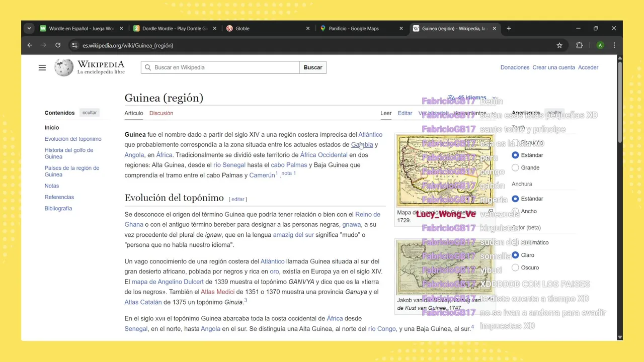The width and height of the screenshot is (644, 362).
Task: Select the Estándar width radio under Anchura
Action: pos(515,199)
